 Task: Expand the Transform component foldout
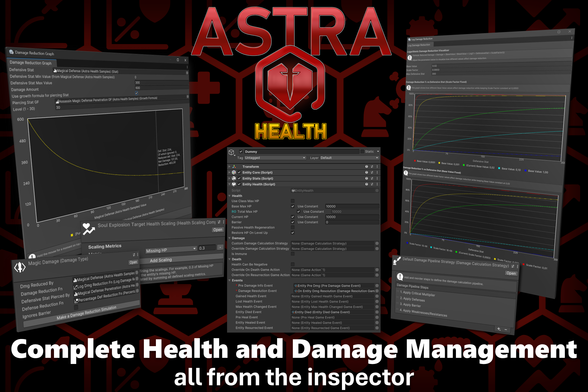tap(229, 166)
